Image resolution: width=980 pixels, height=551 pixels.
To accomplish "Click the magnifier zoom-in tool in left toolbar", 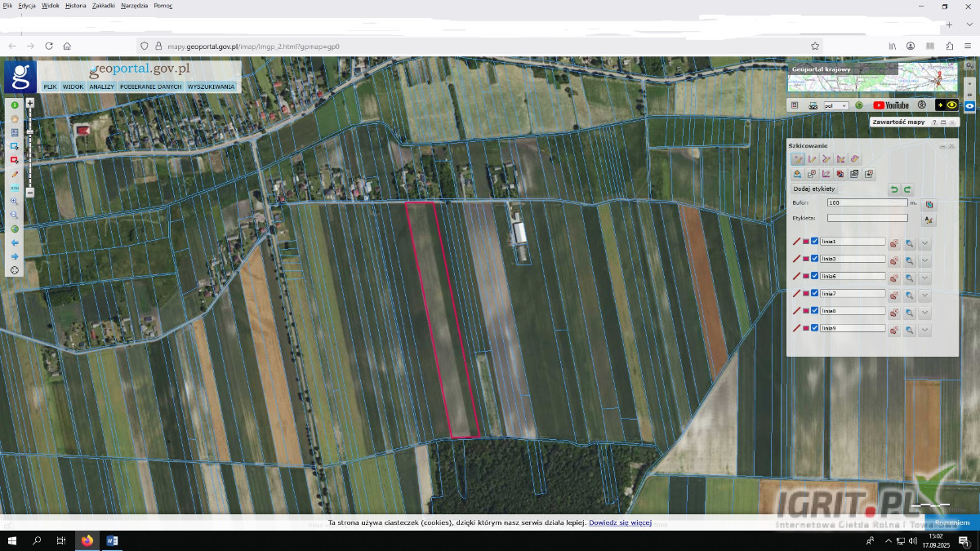I will [x=15, y=201].
